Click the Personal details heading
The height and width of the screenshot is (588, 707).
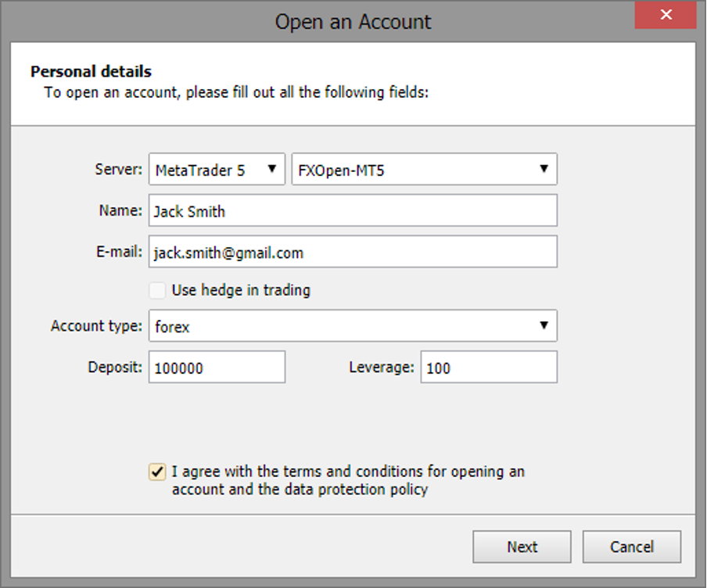(91, 73)
